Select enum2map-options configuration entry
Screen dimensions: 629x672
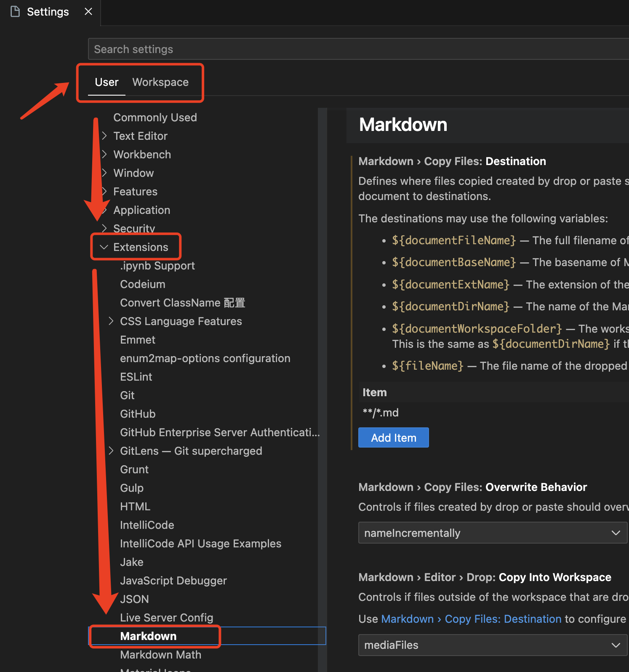click(205, 358)
